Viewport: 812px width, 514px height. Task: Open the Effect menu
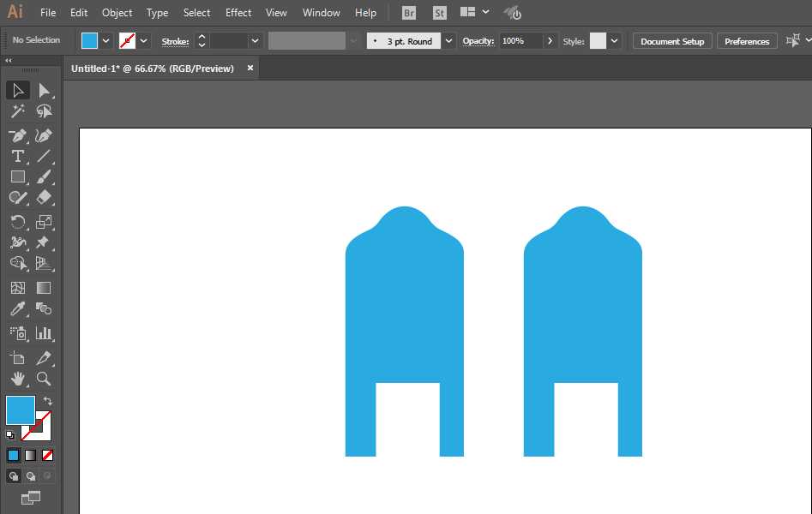pos(238,13)
